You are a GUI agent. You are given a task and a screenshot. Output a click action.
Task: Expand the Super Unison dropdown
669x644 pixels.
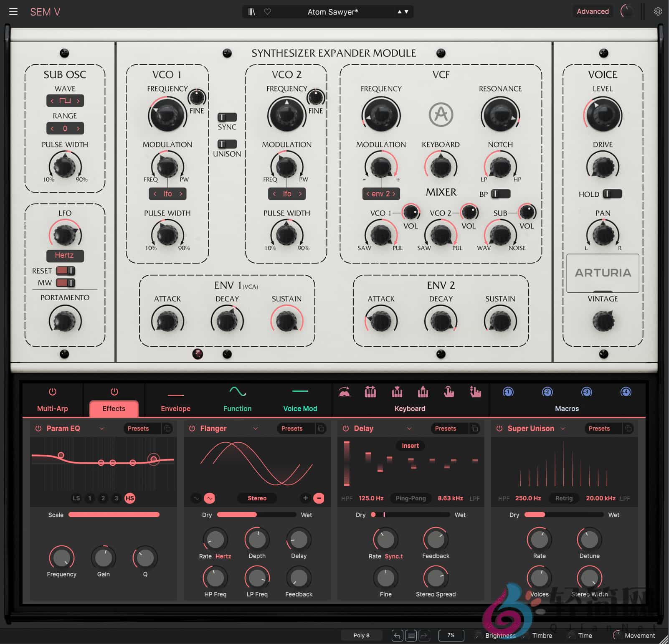[x=563, y=428]
